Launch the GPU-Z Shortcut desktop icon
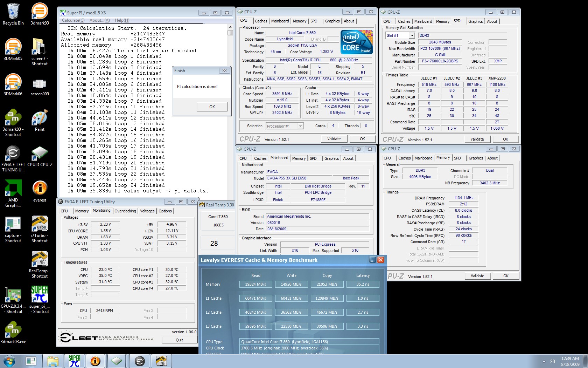 pyautogui.click(x=13, y=300)
